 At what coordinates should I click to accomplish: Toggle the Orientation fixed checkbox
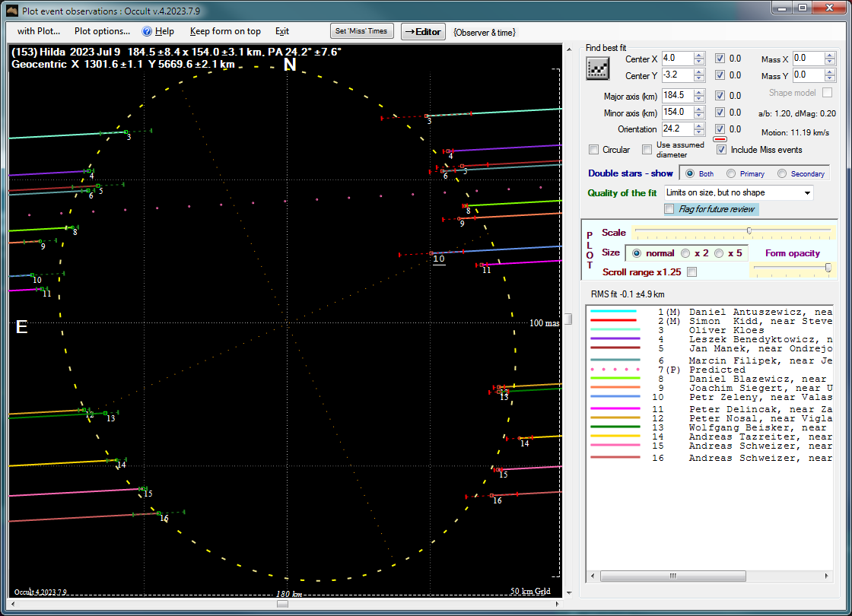point(720,129)
